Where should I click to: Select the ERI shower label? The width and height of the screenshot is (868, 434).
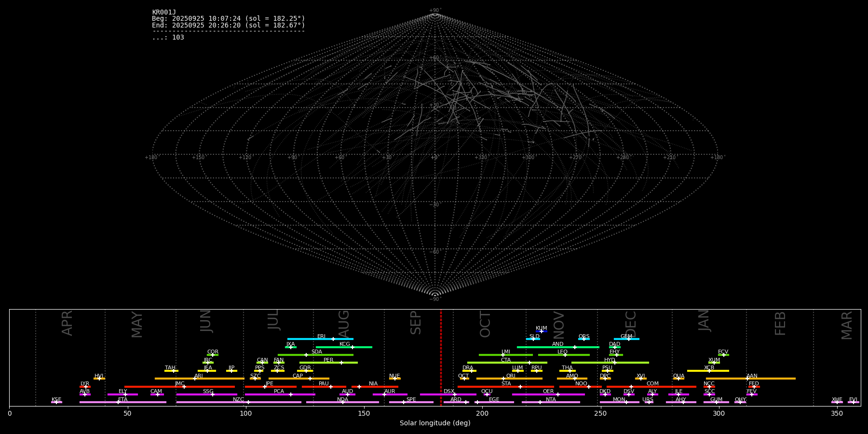[x=321, y=337]
